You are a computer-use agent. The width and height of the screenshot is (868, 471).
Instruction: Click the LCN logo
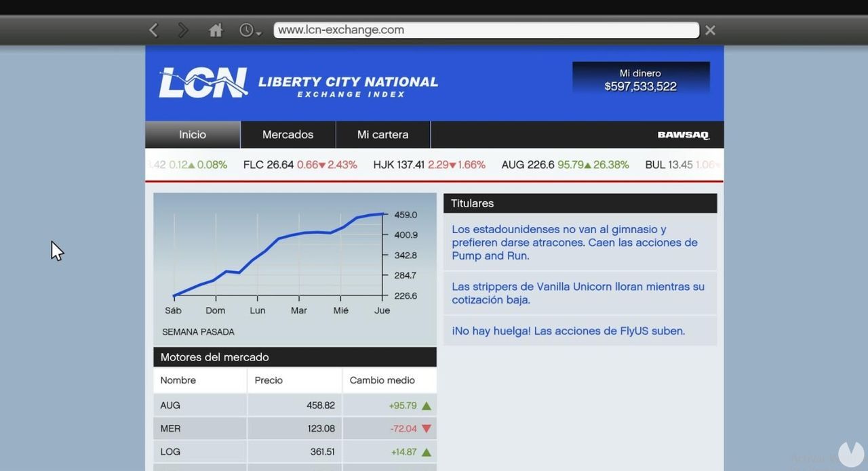[x=203, y=83]
